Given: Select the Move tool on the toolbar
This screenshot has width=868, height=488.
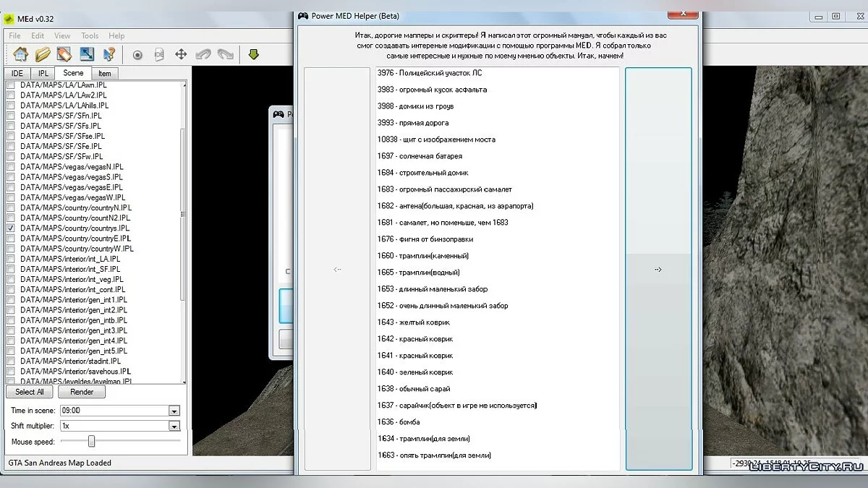Looking at the screenshot, I should [x=181, y=53].
